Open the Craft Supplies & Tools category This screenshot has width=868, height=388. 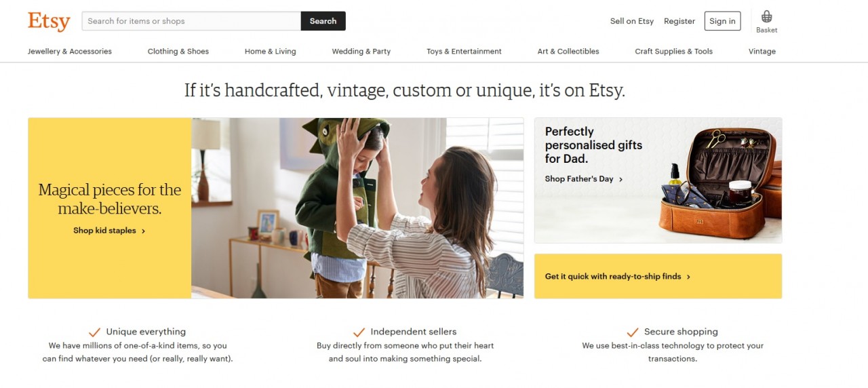click(x=674, y=52)
